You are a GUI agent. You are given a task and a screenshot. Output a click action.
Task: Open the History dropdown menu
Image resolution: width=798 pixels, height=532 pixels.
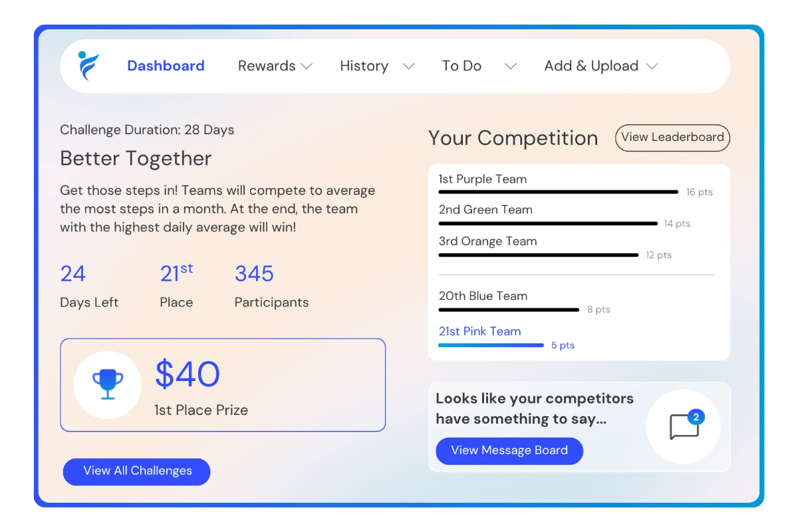376,66
